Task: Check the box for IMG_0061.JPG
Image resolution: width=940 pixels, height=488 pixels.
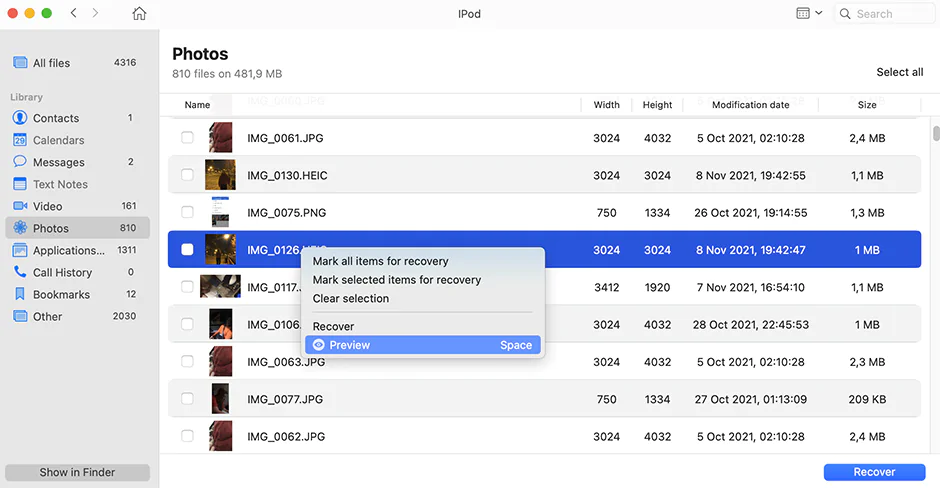Action: point(187,138)
